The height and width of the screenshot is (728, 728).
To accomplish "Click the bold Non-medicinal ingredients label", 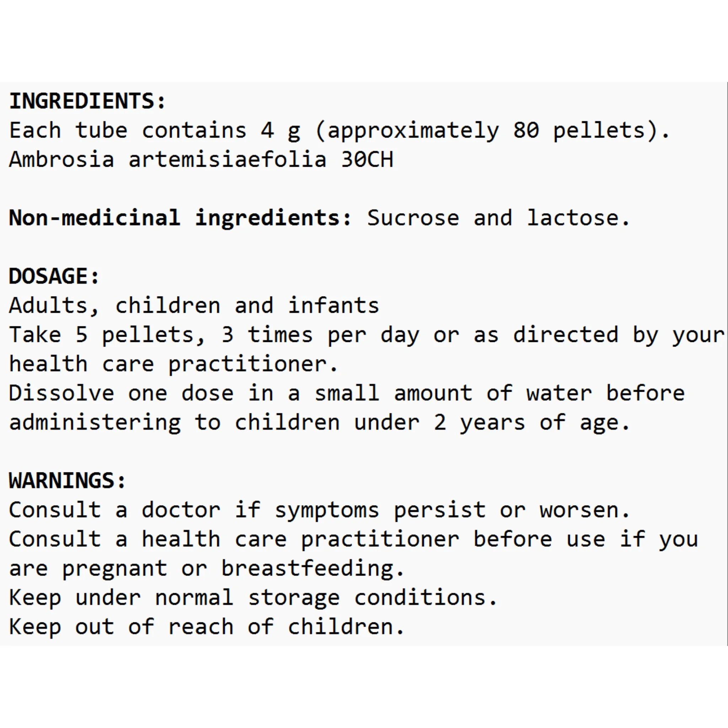I will [x=181, y=218].
